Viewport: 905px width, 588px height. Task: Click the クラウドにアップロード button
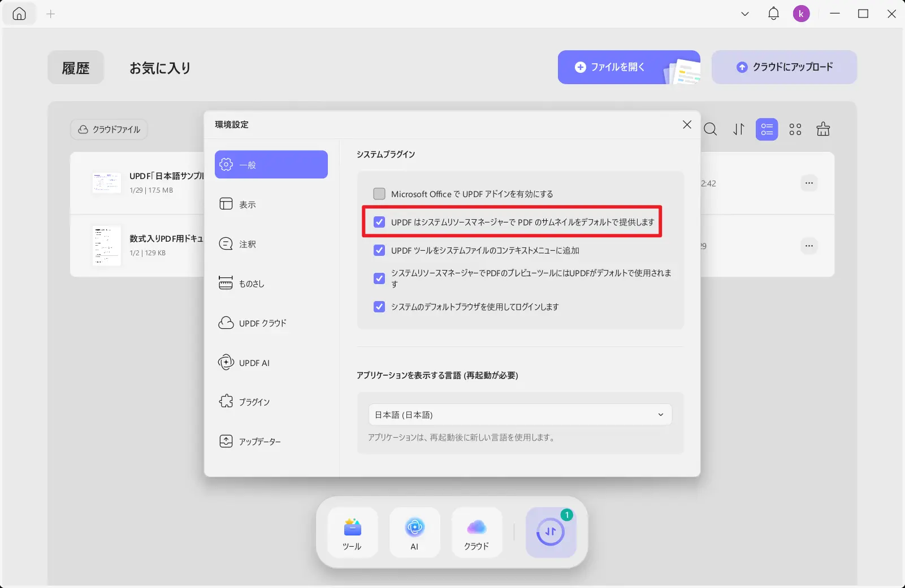coord(784,67)
